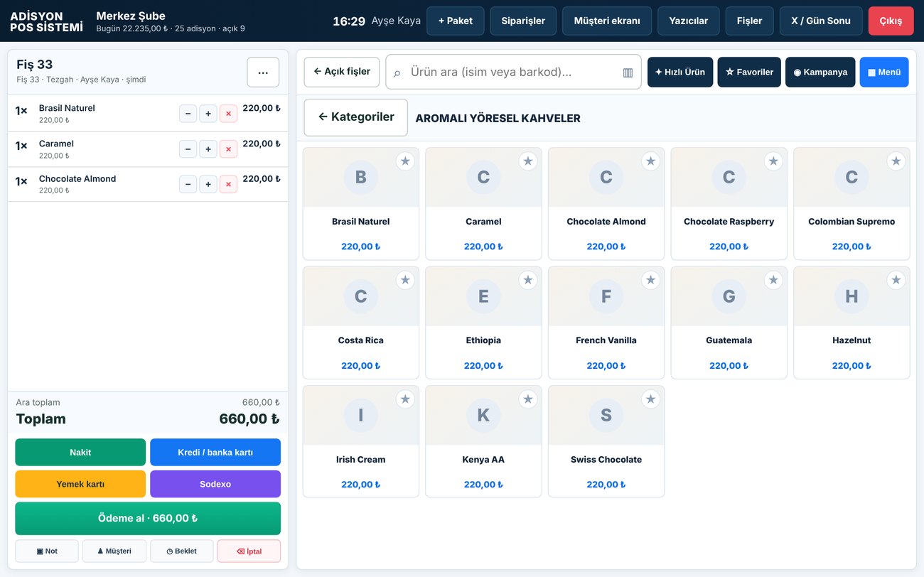Favorite the Brasil Naturel product star
Viewport: 924px width, 577px height.
(405, 161)
